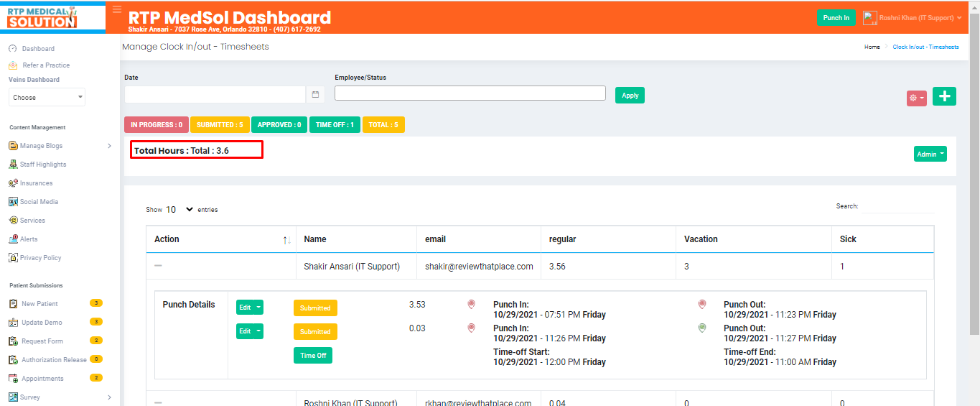Click the Social Media icon
The height and width of the screenshot is (406, 980).
[13, 202]
